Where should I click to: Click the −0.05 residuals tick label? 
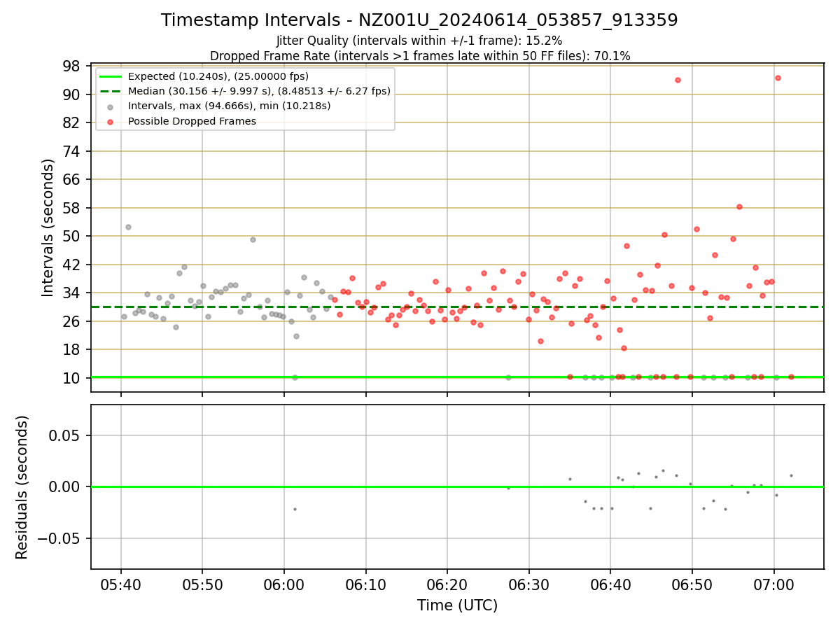click(x=59, y=538)
